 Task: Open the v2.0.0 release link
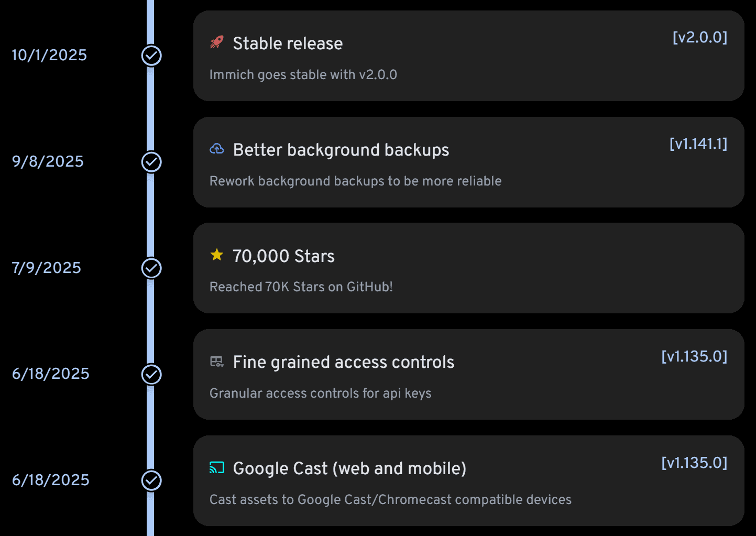coord(699,37)
